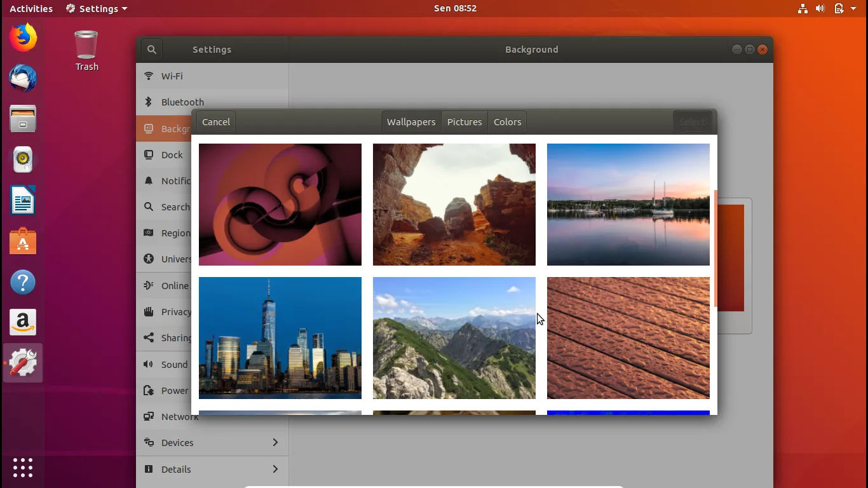This screenshot has width=868, height=488.
Task: Choose the wooden deck planks wallpaper
Action: click(628, 338)
